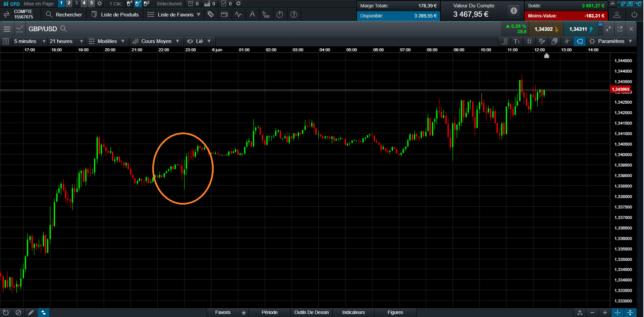
Task: Click the pencil drawing tool icon
Action: click(31, 313)
